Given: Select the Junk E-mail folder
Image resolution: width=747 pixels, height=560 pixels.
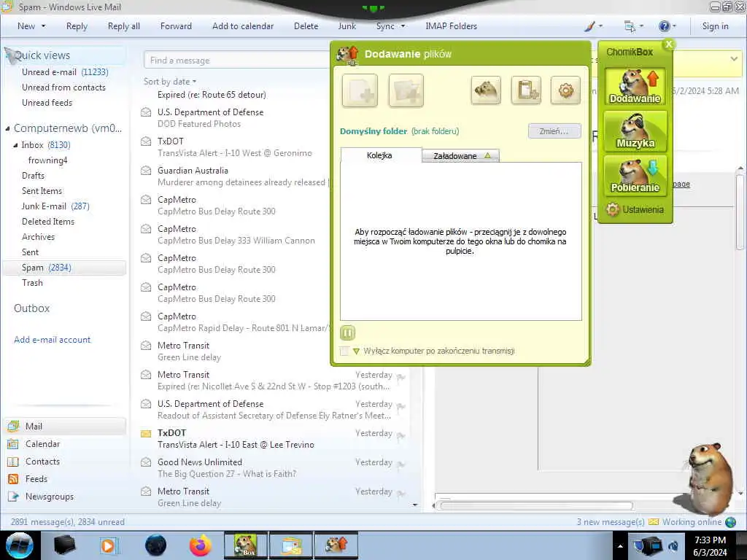Looking at the screenshot, I should 55,206.
